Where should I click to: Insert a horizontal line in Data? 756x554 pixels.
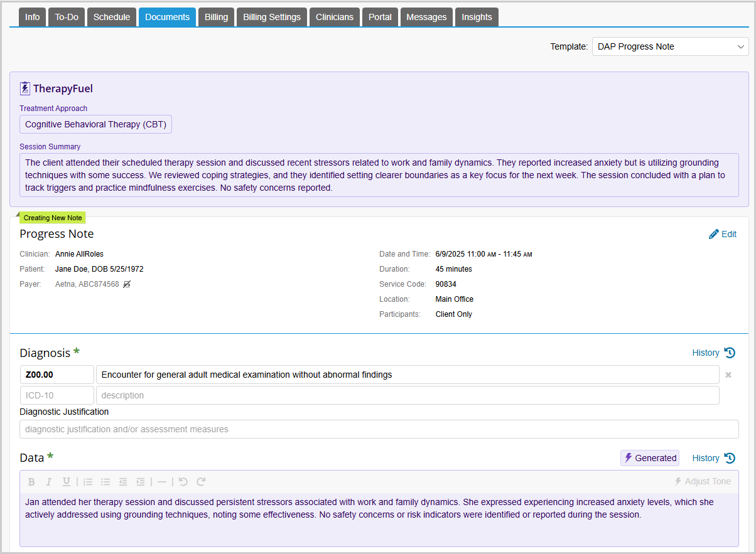pos(162,482)
